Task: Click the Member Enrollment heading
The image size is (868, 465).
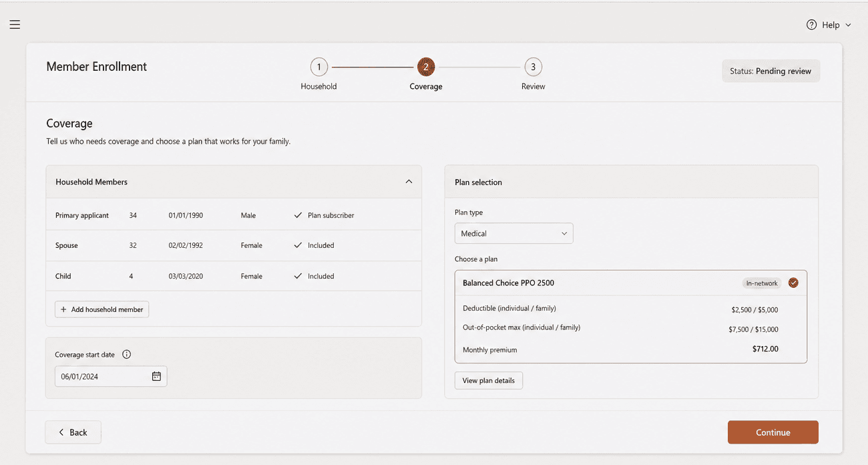Action: point(97,67)
